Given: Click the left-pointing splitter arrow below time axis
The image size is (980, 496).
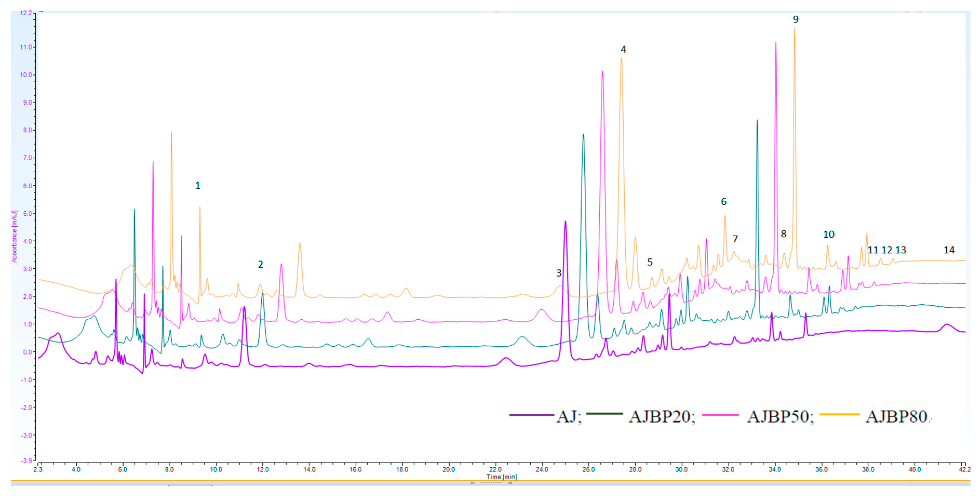Looking at the screenshot, I should 509,483.
